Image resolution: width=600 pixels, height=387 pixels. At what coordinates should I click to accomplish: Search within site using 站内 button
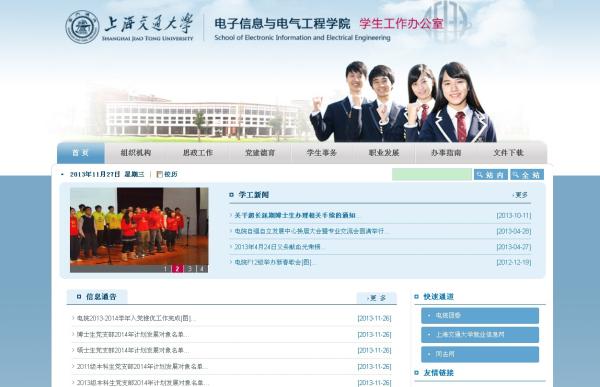tap(491, 175)
